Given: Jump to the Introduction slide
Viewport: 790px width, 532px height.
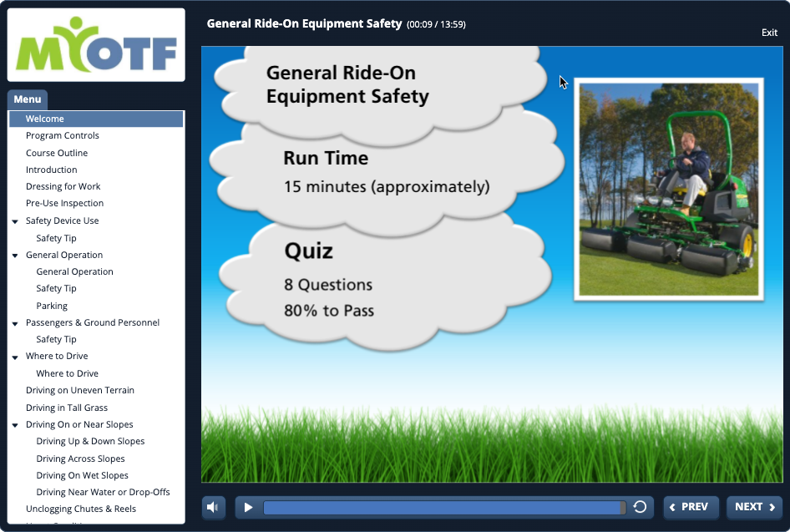Looking at the screenshot, I should tap(52, 170).
